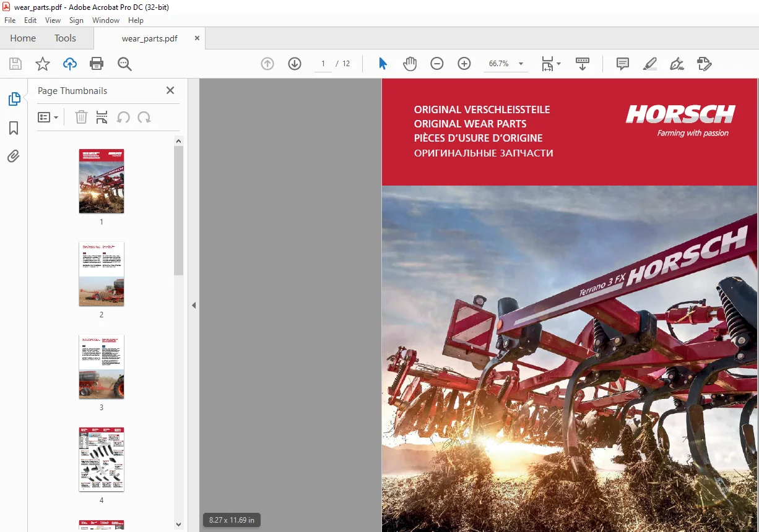Viewport: 759px width, 532px height.
Task: Select the Highlight text tool
Action: click(x=649, y=64)
